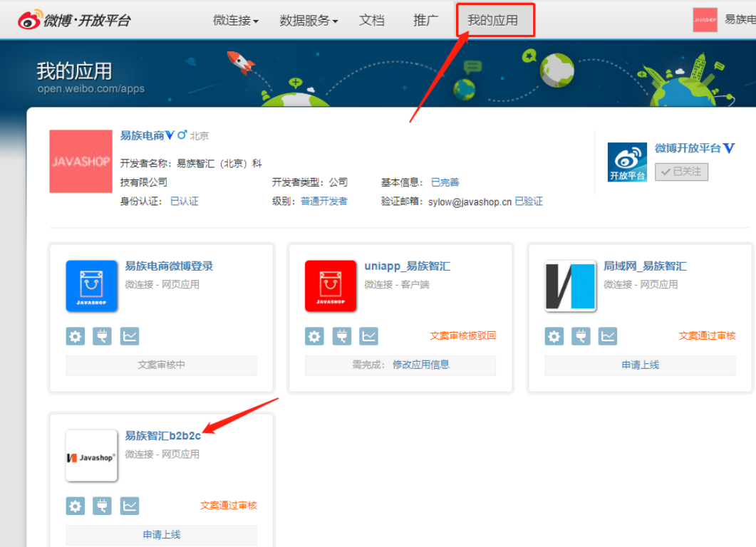The width and height of the screenshot is (756, 547).
Task: Click the 普通开发者 level link
Action: [324, 202]
